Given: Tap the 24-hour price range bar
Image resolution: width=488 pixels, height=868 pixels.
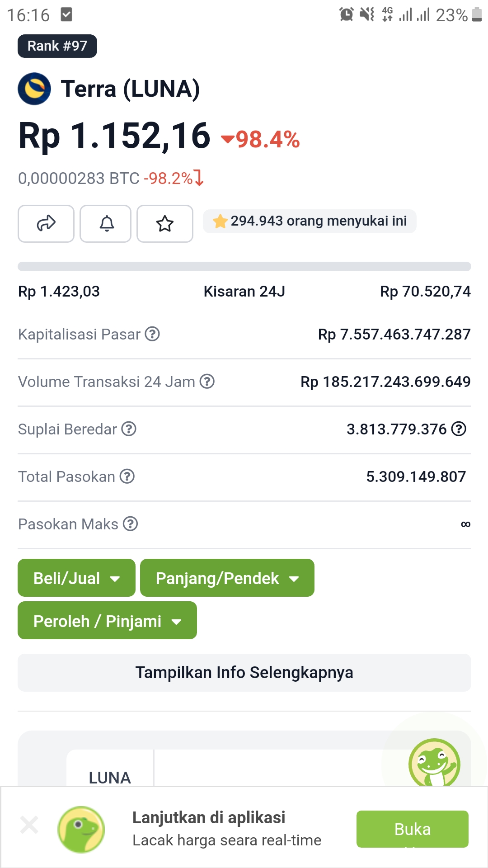Looking at the screenshot, I should (244, 266).
